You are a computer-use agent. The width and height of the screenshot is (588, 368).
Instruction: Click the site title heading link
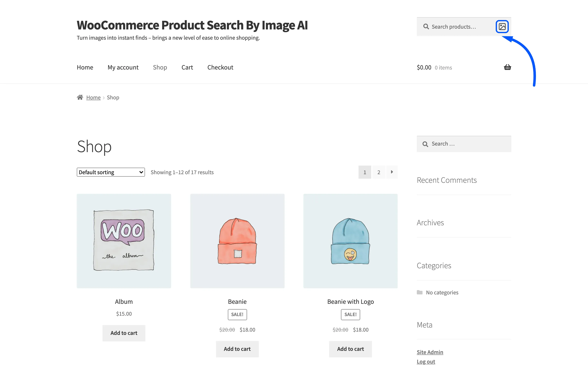192,25
